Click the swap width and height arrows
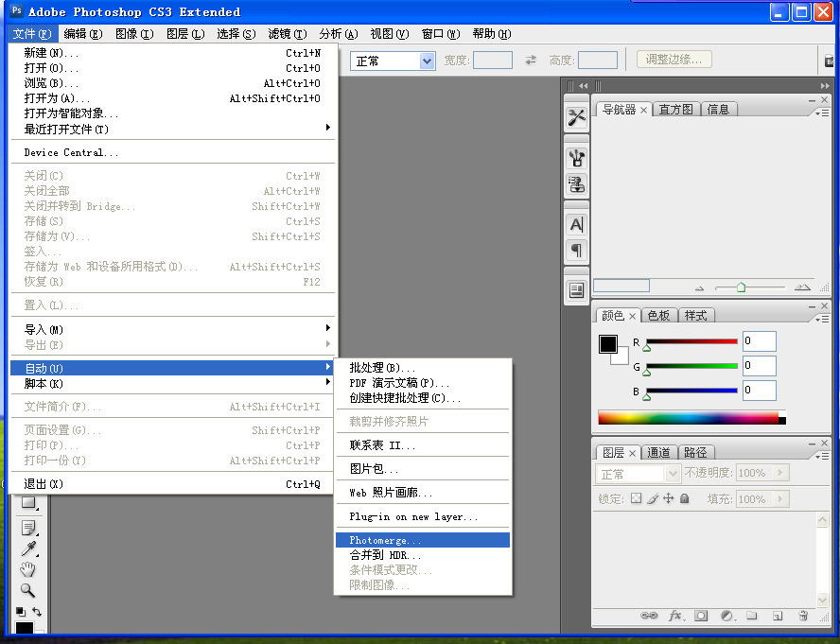840x644 pixels. pyautogui.click(x=531, y=61)
